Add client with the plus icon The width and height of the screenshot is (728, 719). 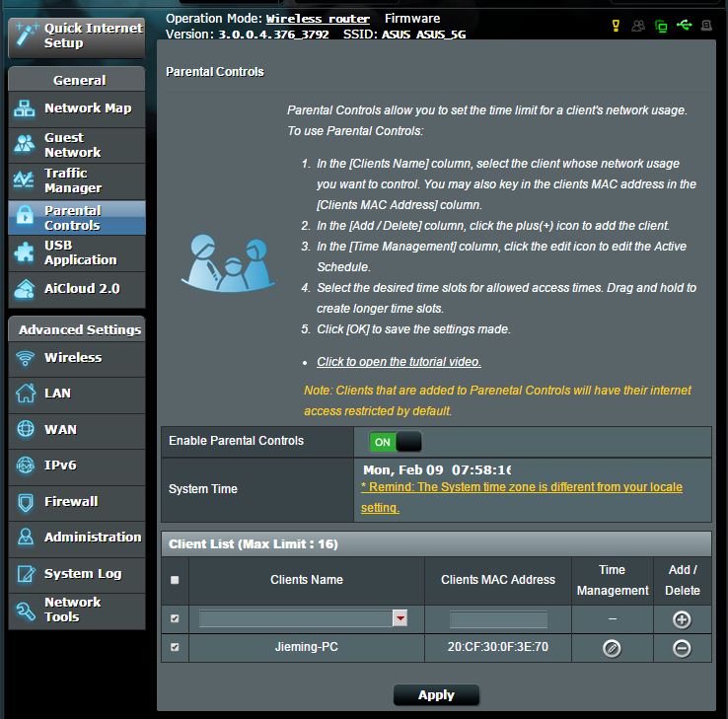coord(682,619)
